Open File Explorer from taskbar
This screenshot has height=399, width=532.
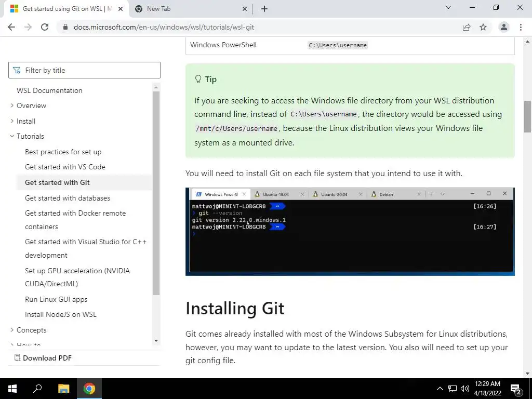[x=63, y=389]
